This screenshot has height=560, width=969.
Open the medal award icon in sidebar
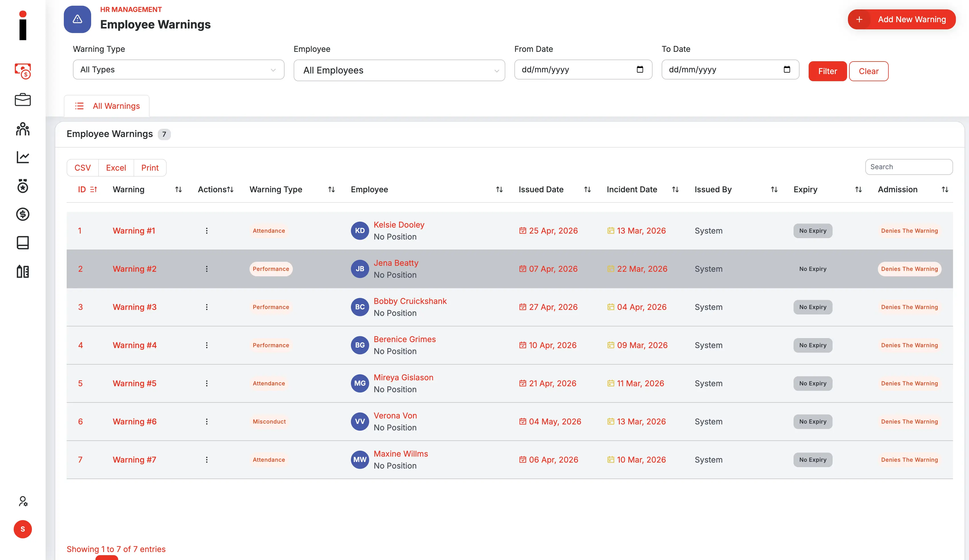tap(23, 186)
